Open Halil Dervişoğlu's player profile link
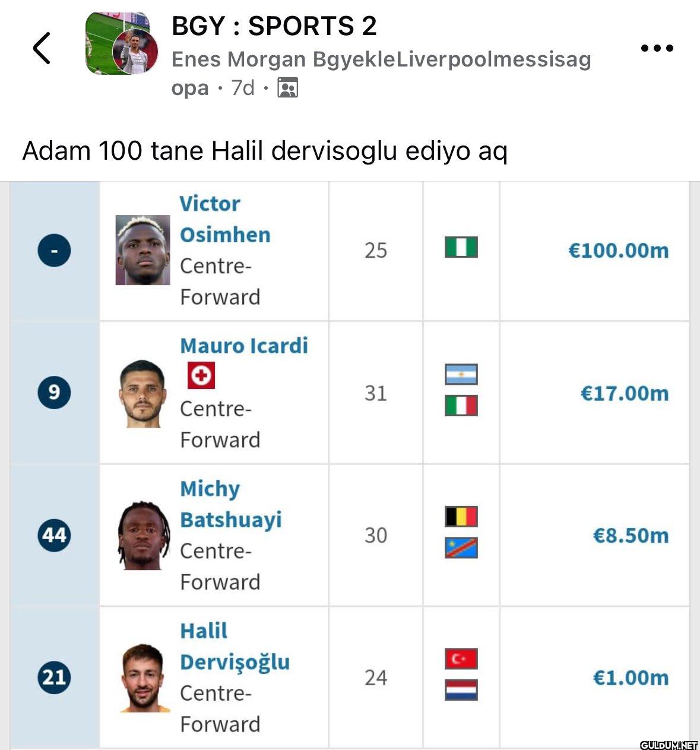Viewport: 700px width, 750px height. pyautogui.click(x=235, y=647)
